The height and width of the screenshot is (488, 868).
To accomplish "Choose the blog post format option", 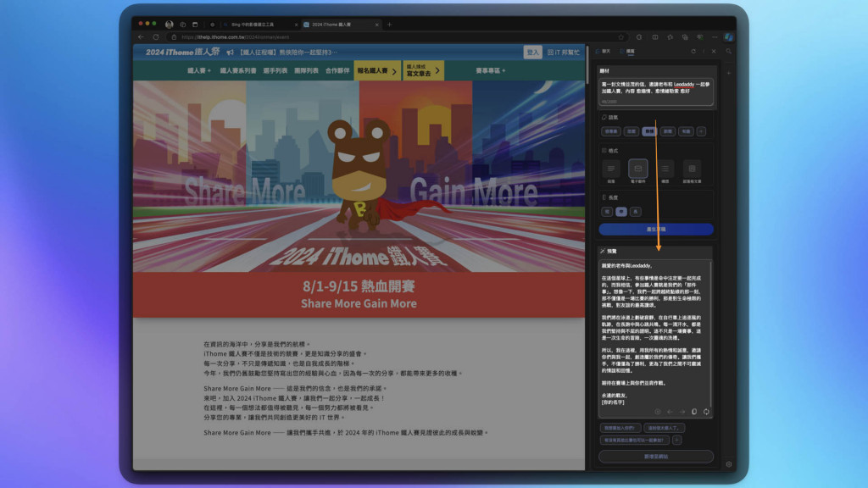I will pyautogui.click(x=692, y=171).
